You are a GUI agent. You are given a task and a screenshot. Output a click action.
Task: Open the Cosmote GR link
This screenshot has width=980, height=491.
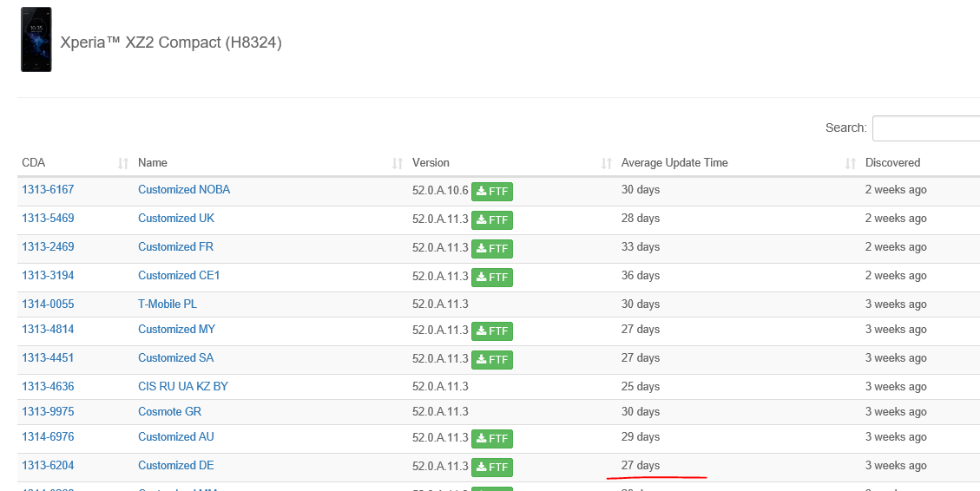click(x=169, y=412)
